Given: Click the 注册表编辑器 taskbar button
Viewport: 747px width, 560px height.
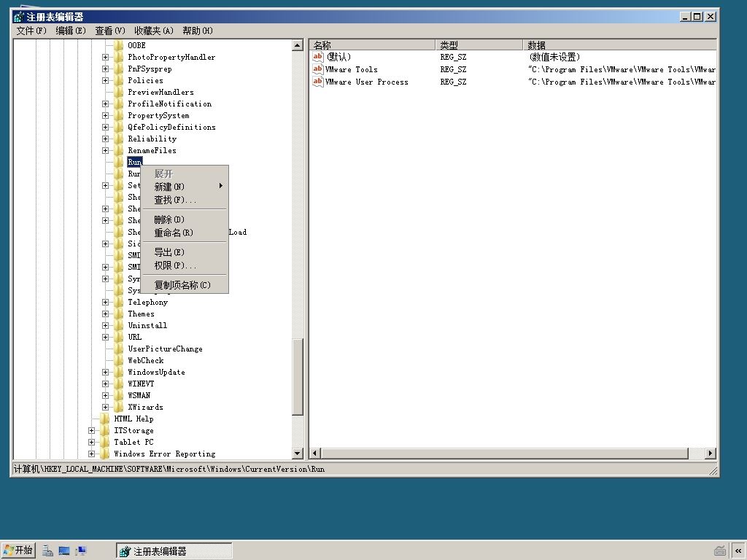Looking at the screenshot, I should coord(174,551).
